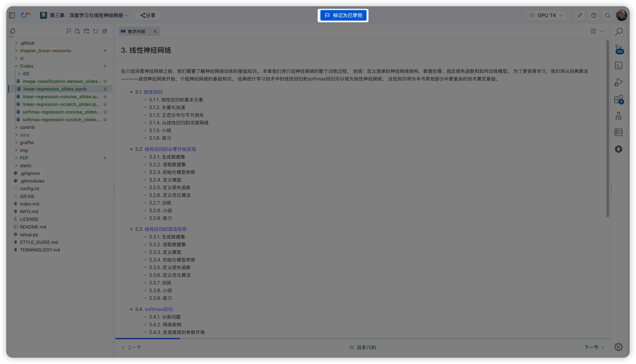Viewport: 636px width, 364px height.
Task: Select the 教学内容 tab
Action: click(136, 32)
